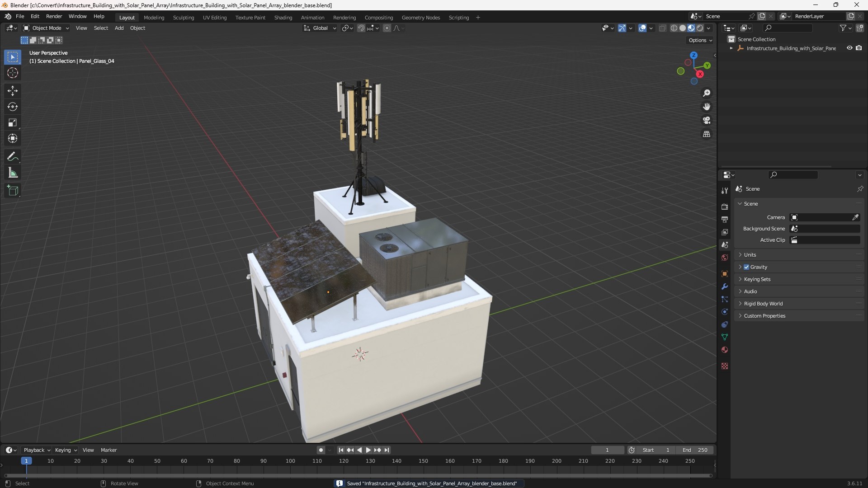Click the End frame field
868x488 pixels.
(695, 450)
